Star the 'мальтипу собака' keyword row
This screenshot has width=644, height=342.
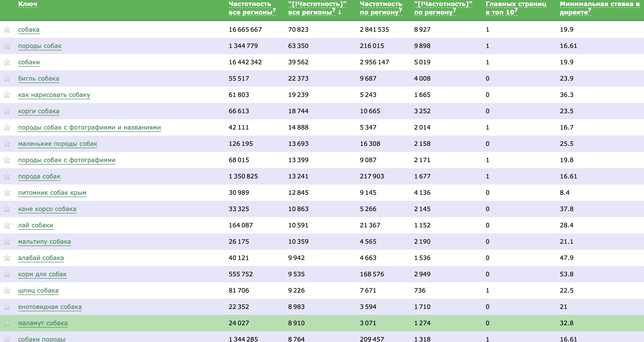coord(7,241)
